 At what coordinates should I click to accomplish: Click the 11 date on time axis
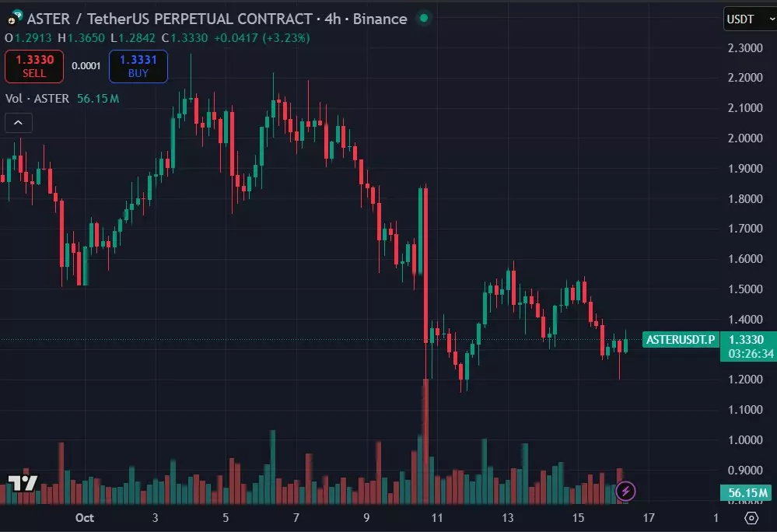click(x=437, y=518)
